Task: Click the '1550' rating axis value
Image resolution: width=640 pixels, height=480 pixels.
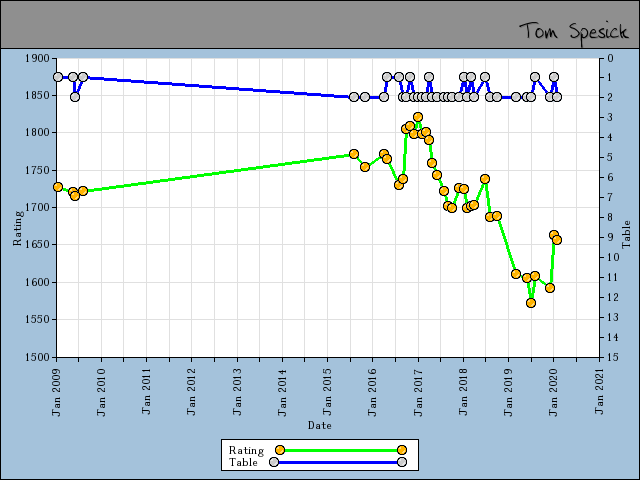Action: 37,320
